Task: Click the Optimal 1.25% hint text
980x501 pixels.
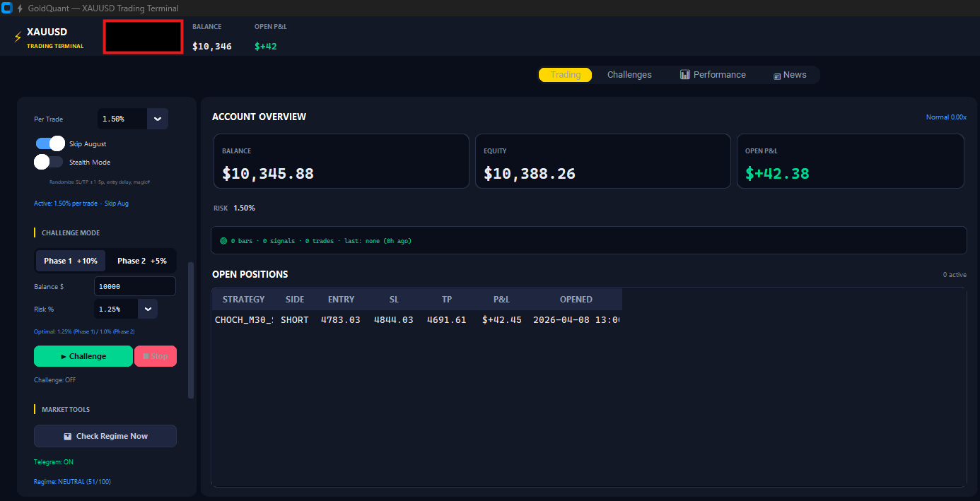Action: tap(84, 332)
